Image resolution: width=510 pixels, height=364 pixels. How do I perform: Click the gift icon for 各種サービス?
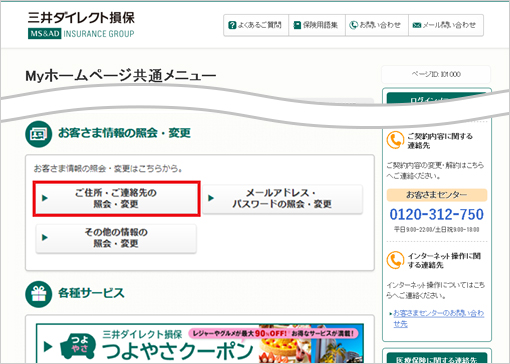click(x=39, y=294)
